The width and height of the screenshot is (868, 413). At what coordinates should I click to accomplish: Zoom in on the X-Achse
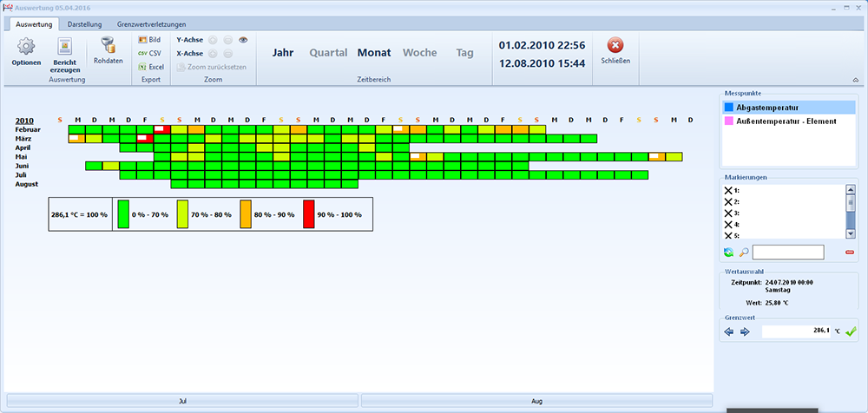[213, 54]
